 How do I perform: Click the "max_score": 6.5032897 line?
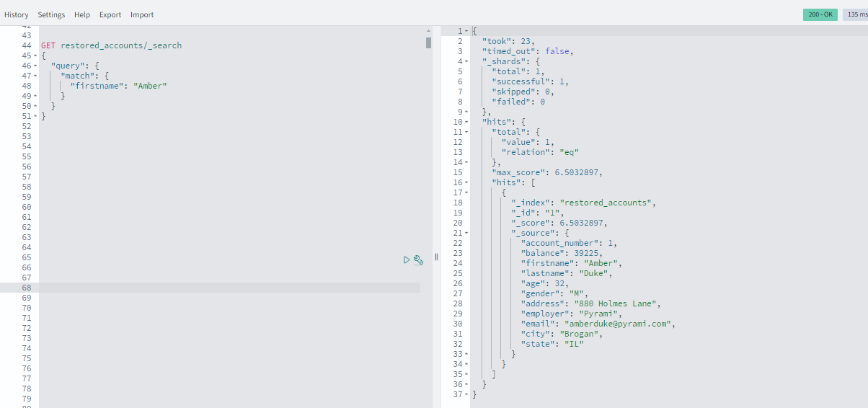tap(547, 172)
